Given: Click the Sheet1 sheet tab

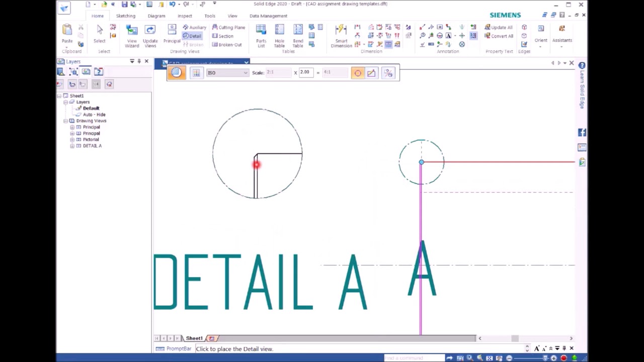Looking at the screenshot, I should tap(194, 338).
